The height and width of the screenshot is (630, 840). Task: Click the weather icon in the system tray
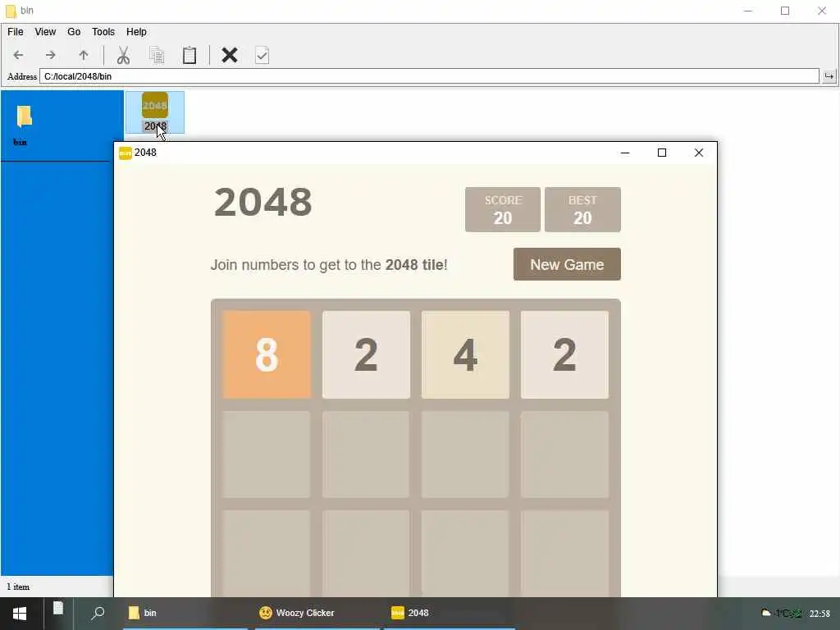(767, 613)
